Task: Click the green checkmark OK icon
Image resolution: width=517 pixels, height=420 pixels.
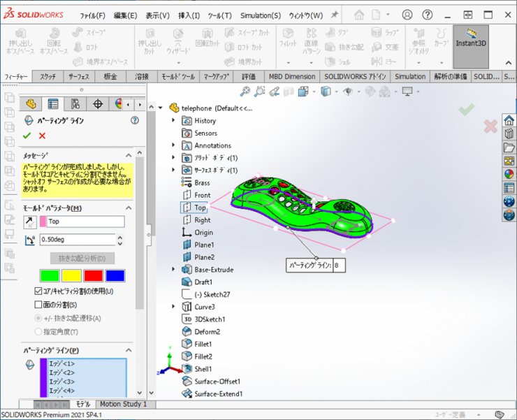Action: [x=27, y=136]
